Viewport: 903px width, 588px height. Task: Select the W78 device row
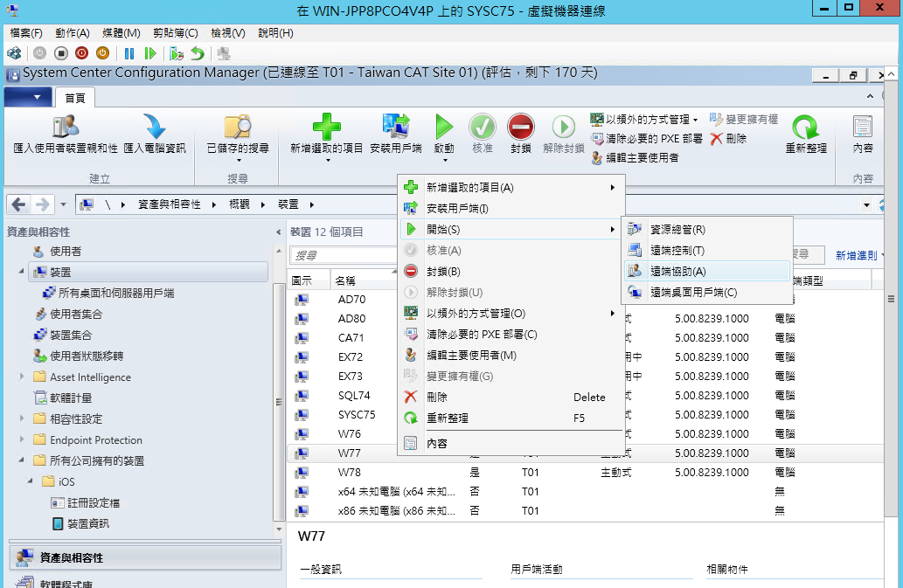[585, 473]
